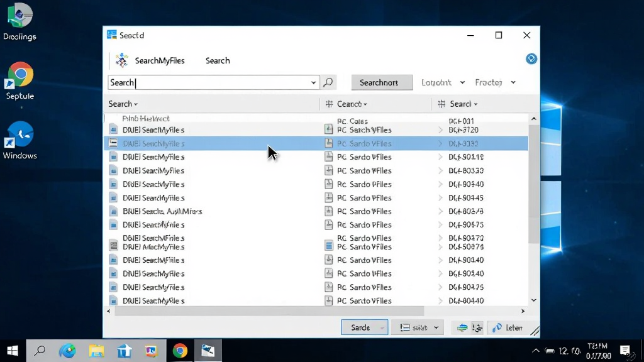This screenshot has height=362, width=644.
Task: Expand the chevron in row DGf-90119
Action: coord(440,156)
